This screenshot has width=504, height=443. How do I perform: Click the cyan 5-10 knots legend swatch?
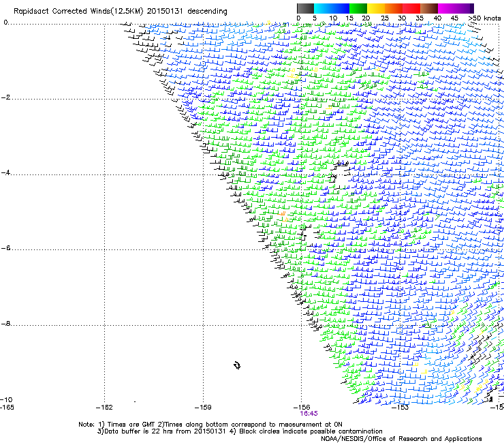click(x=323, y=8)
